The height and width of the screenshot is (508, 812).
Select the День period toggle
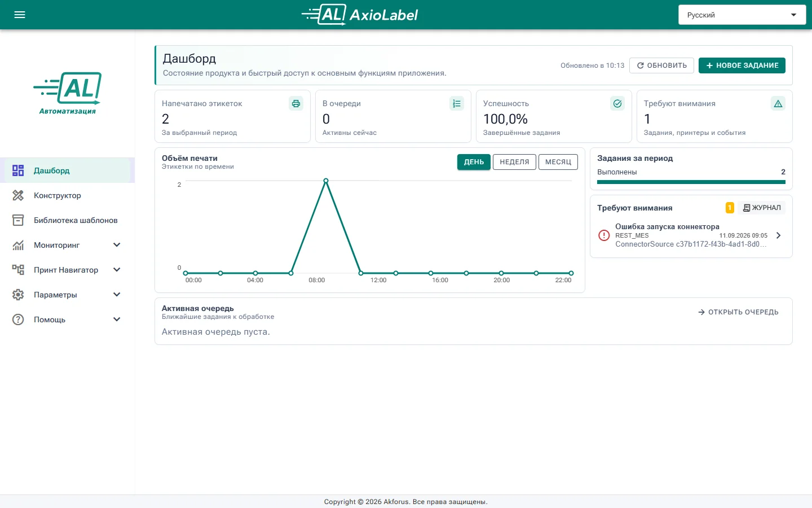coord(474,162)
